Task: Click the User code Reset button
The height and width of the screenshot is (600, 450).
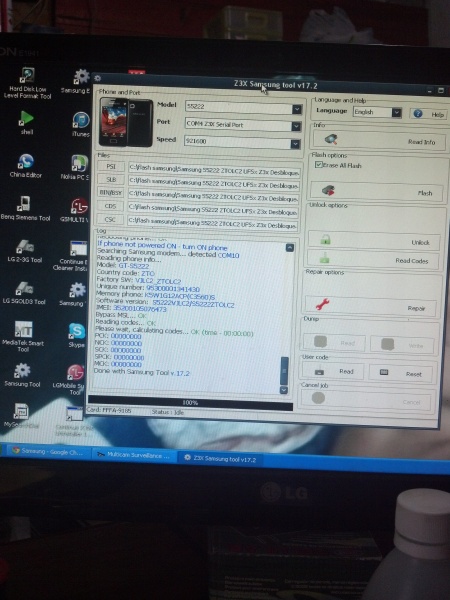Action: (x=400, y=373)
